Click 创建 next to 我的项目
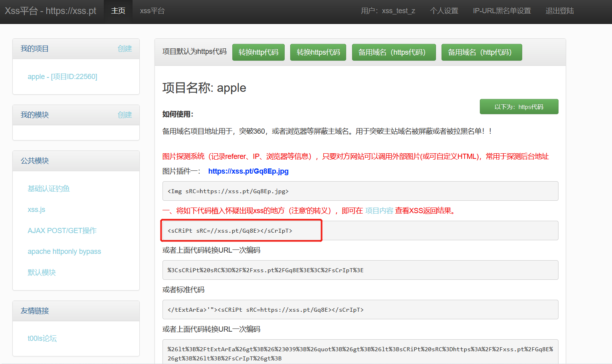Image resolution: width=612 pixels, height=364 pixels. coord(125,49)
